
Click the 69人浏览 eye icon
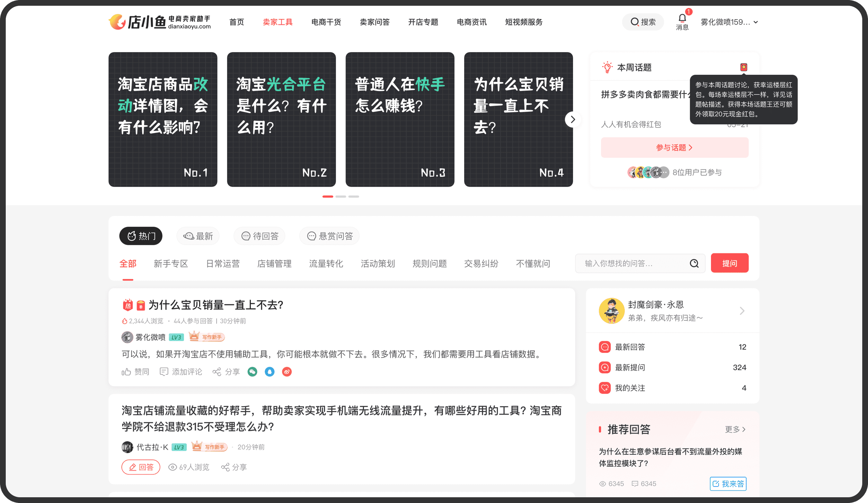[172, 467]
